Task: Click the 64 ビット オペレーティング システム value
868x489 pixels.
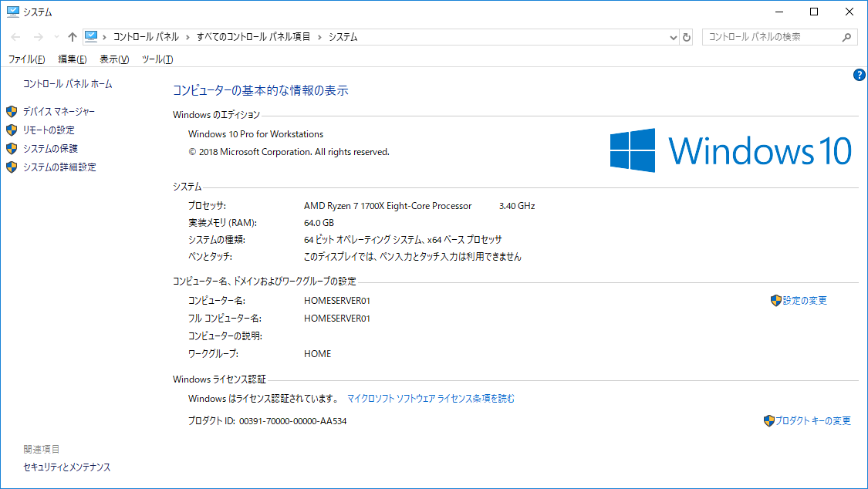Action: click(403, 240)
